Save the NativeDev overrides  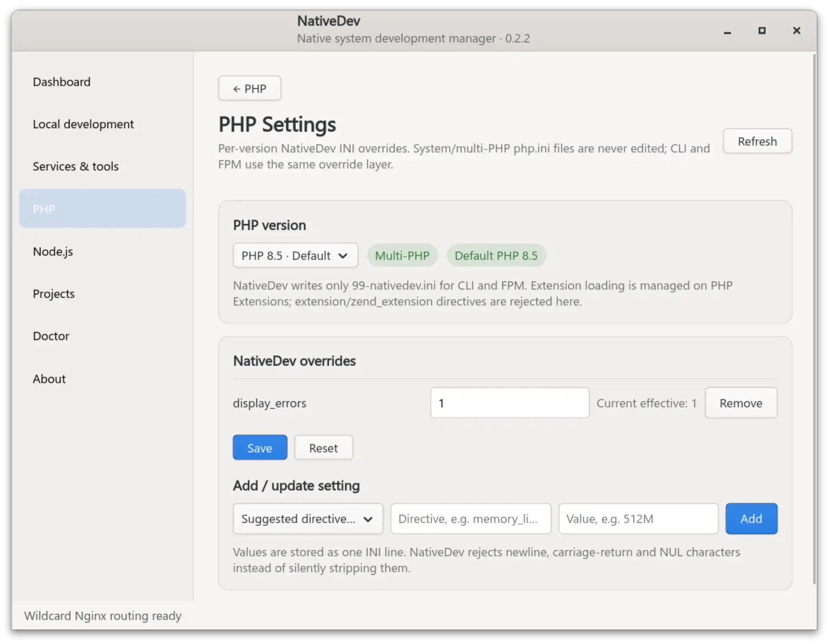point(260,448)
